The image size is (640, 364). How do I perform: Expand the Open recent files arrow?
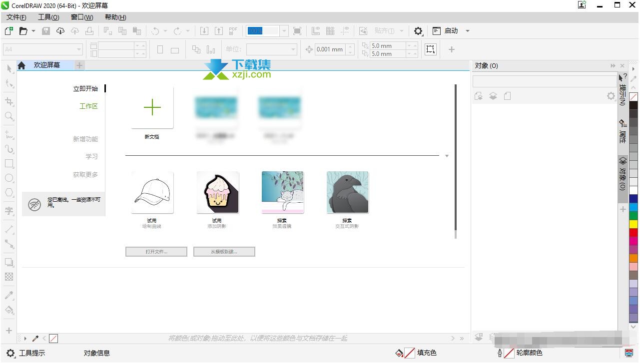click(33, 31)
